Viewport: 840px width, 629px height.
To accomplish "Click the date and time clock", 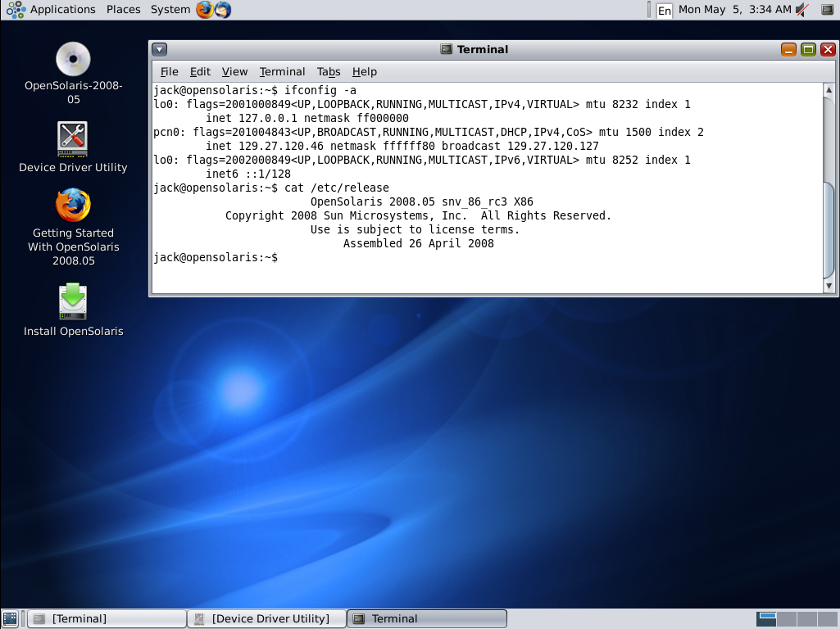I will click(734, 10).
